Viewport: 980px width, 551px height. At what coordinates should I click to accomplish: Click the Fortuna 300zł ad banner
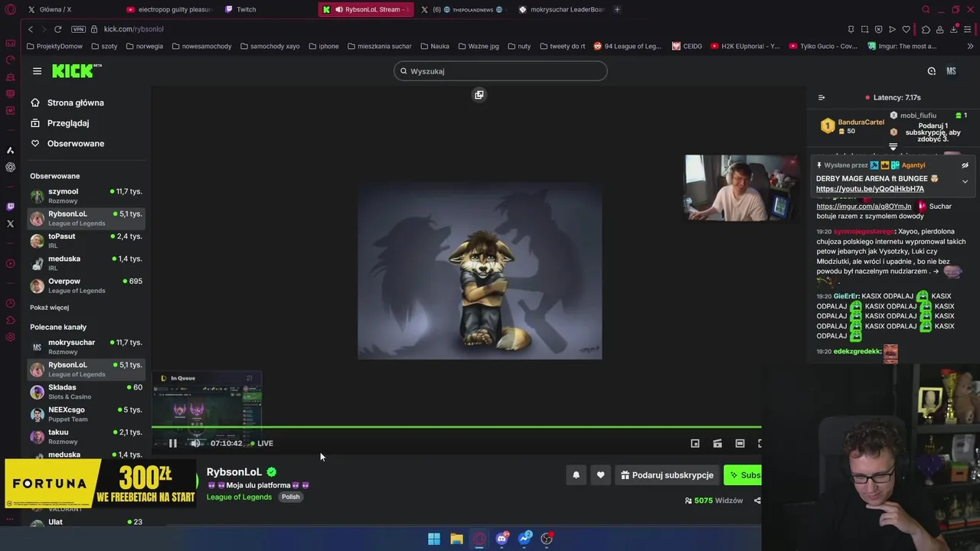100,484
